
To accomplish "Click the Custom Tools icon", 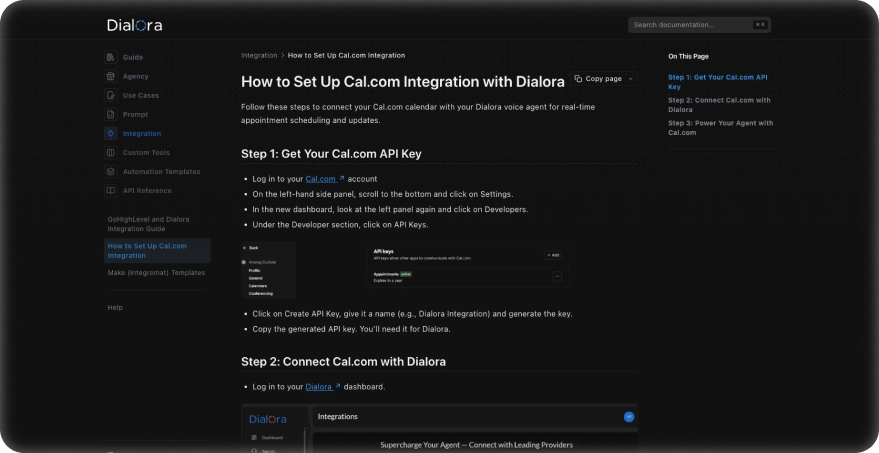I will 111,152.
